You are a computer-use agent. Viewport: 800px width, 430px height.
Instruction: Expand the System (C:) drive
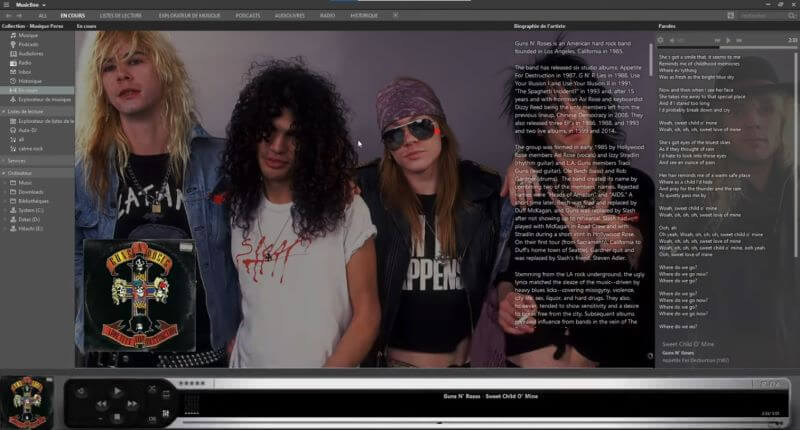[x=6, y=211]
